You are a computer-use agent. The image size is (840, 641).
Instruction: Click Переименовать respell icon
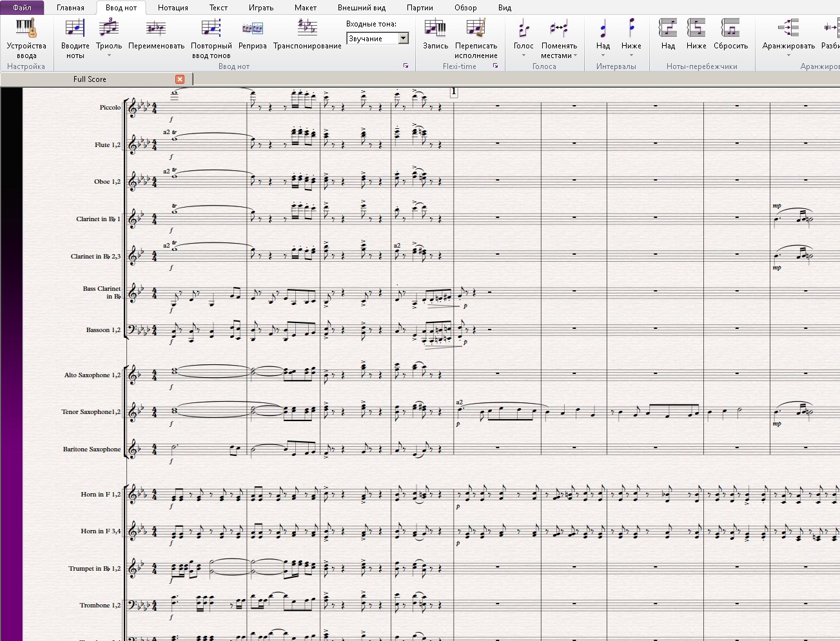(156, 29)
